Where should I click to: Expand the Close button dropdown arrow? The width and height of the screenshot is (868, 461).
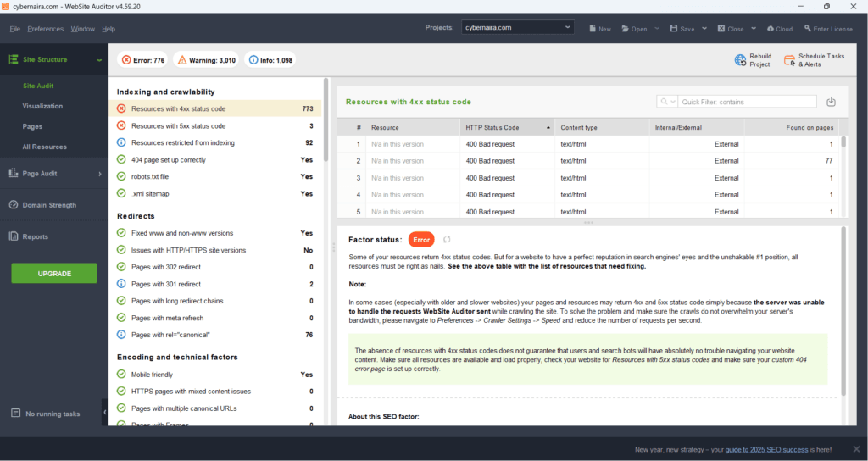tap(754, 28)
